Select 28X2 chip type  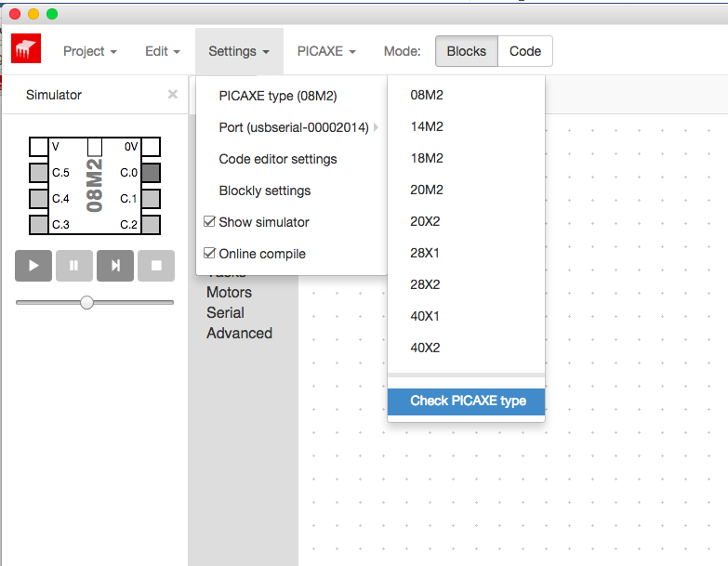point(466,283)
